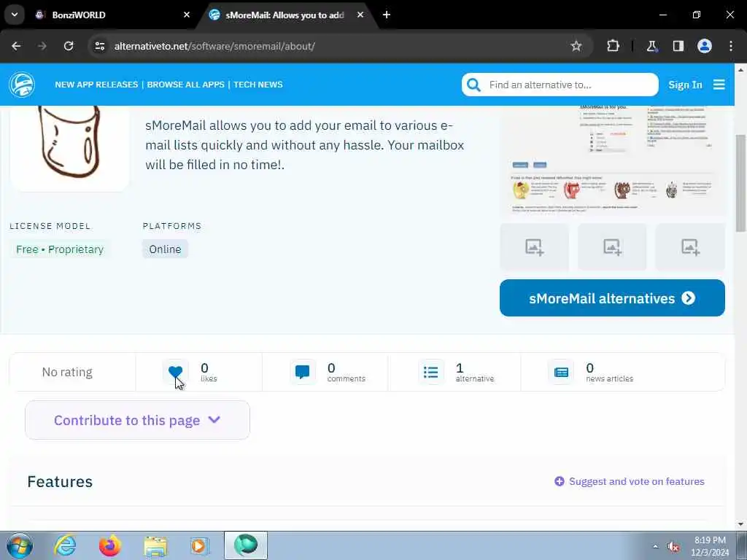Click the Sign In link
The height and width of the screenshot is (560, 747).
pyautogui.click(x=685, y=85)
